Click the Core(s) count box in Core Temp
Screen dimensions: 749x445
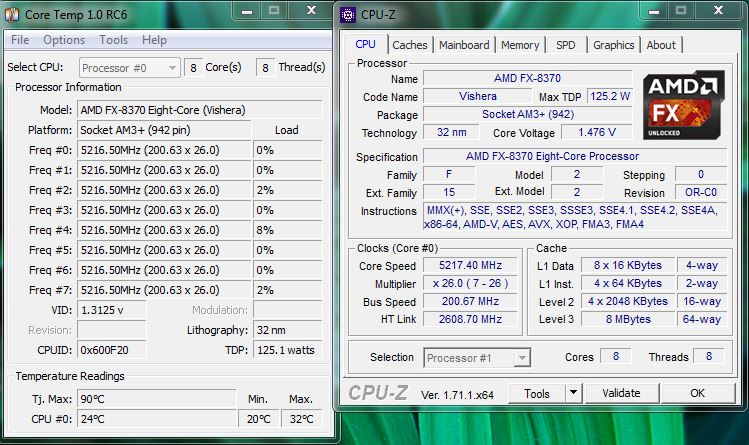[x=193, y=68]
